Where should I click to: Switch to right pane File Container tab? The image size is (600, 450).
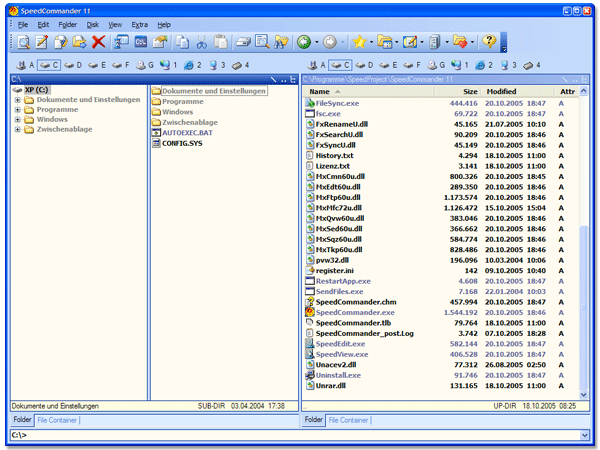coord(349,420)
